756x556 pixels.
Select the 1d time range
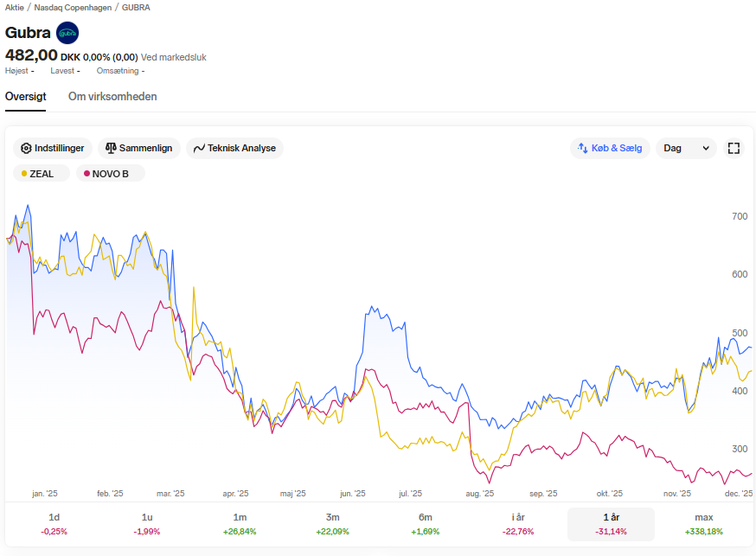pos(54,524)
